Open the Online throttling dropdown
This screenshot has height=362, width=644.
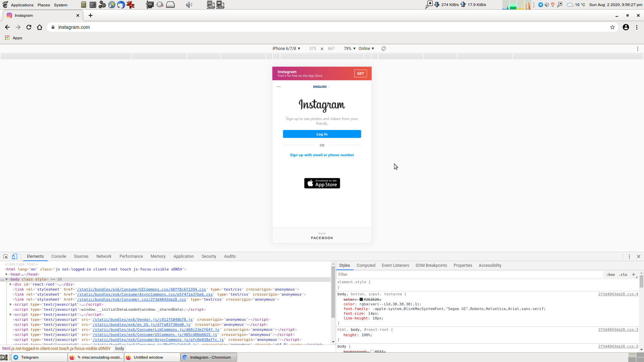coord(366,49)
